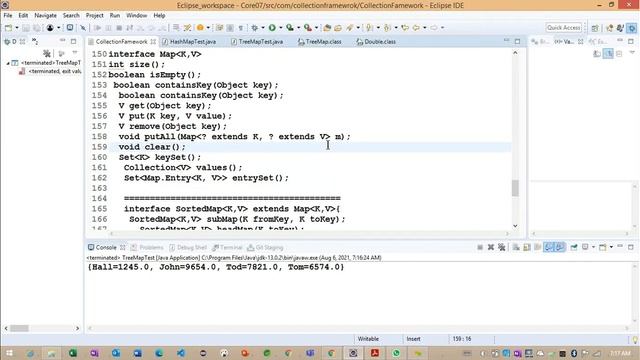The image size is (640, 360).
Task: Click the Windows Start button in taskbar
Action: click(x=8, y=353)
